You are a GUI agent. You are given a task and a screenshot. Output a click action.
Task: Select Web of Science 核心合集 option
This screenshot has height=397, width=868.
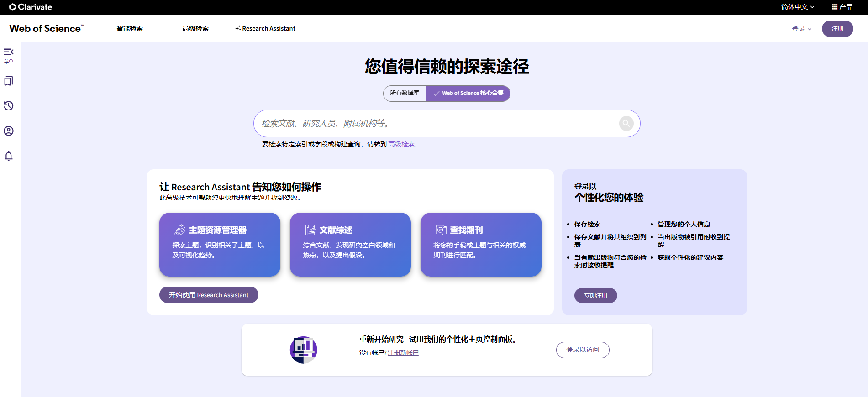tap(468, 93)
